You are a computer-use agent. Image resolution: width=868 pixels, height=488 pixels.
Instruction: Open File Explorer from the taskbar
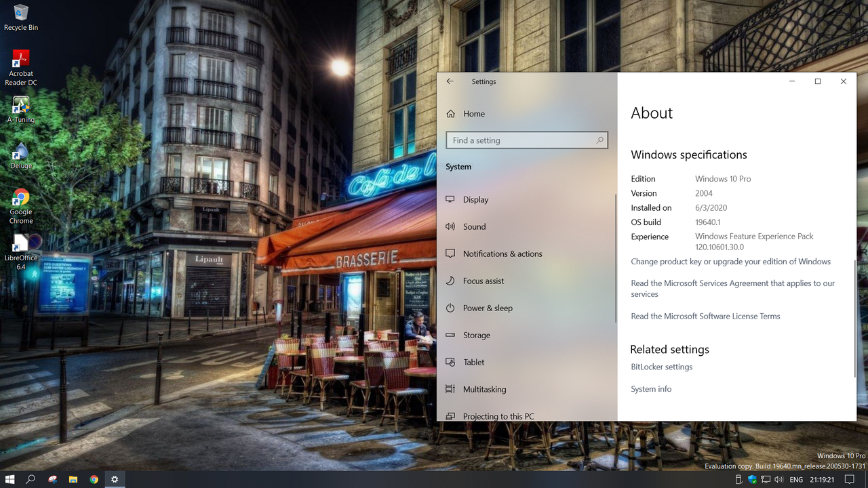(x=73, y=479)
